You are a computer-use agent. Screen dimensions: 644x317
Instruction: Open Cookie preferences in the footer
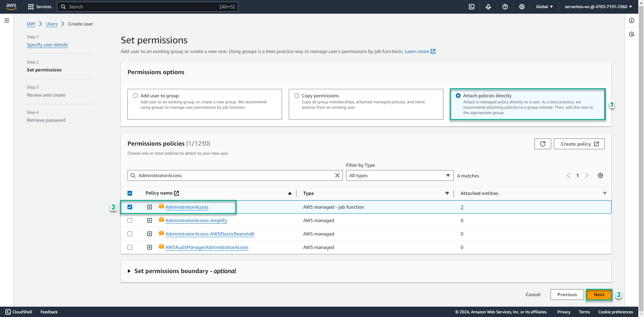(615, 312)
